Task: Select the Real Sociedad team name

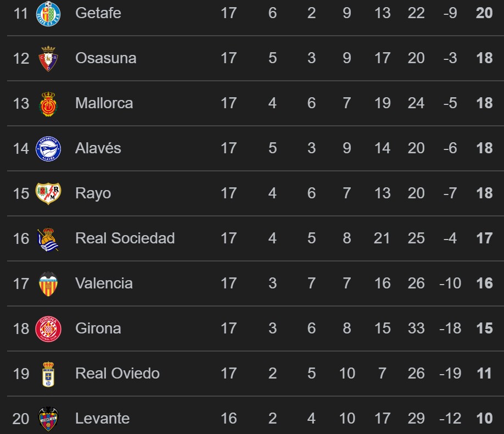Action: click(x=125, y=238)
